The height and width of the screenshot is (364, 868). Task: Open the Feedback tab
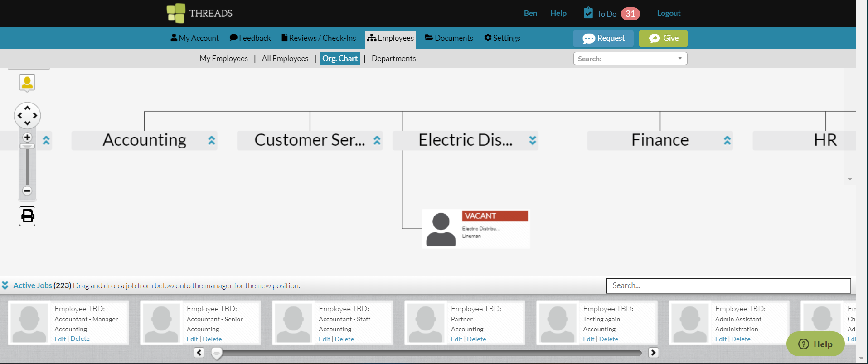250,38
